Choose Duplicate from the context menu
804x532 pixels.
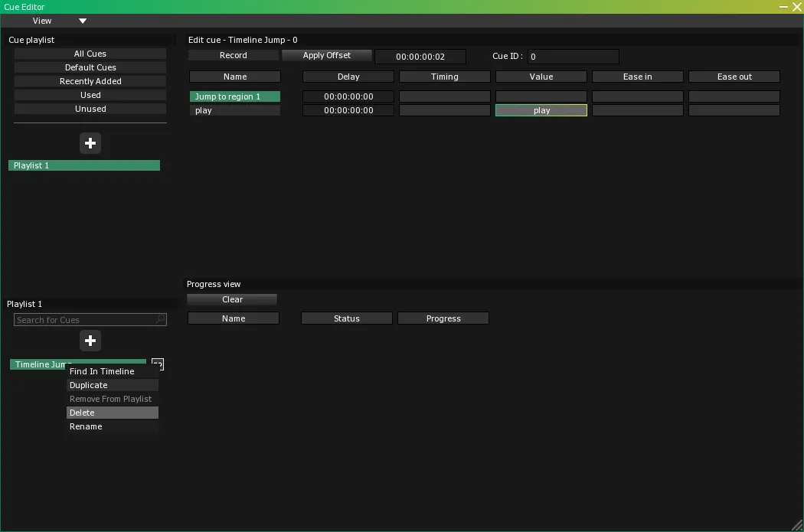point(113,385)
